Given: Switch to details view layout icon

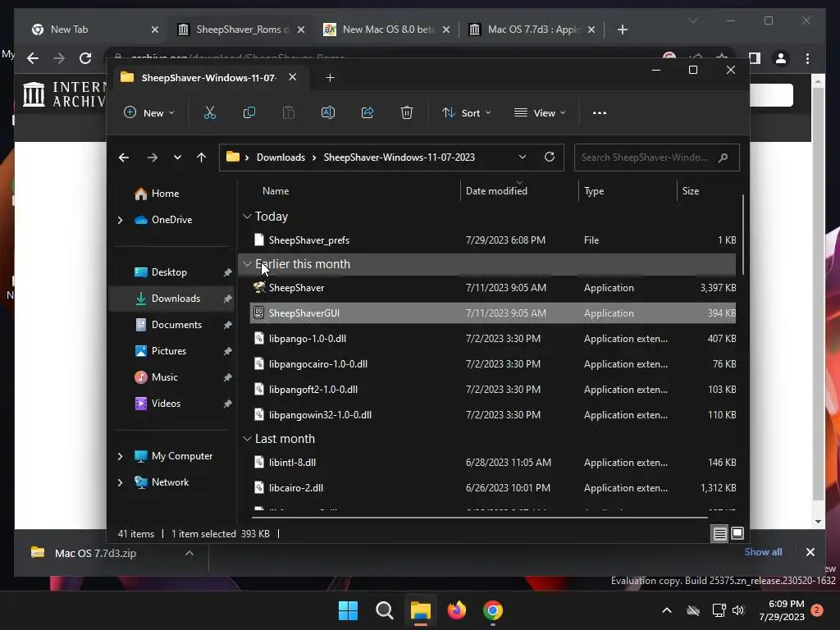Looking at the screenshot, I should pyautogui.click(x=719, y=533).
